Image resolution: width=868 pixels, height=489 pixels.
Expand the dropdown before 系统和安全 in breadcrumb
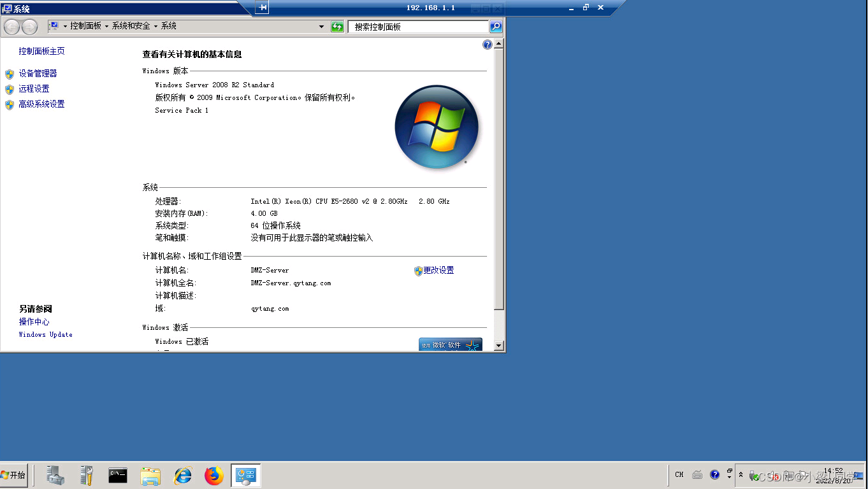(106, 27)
